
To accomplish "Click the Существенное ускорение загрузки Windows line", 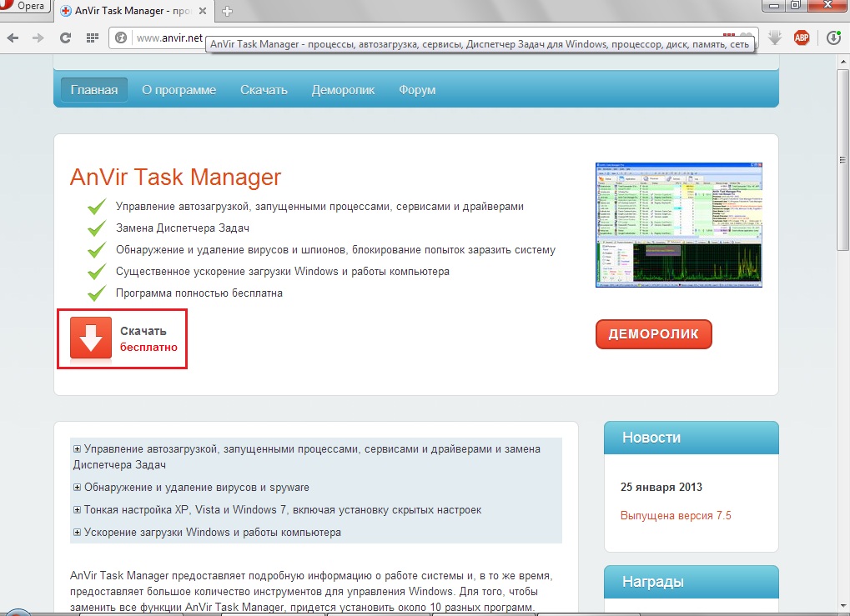I will (x=283, y=272).
